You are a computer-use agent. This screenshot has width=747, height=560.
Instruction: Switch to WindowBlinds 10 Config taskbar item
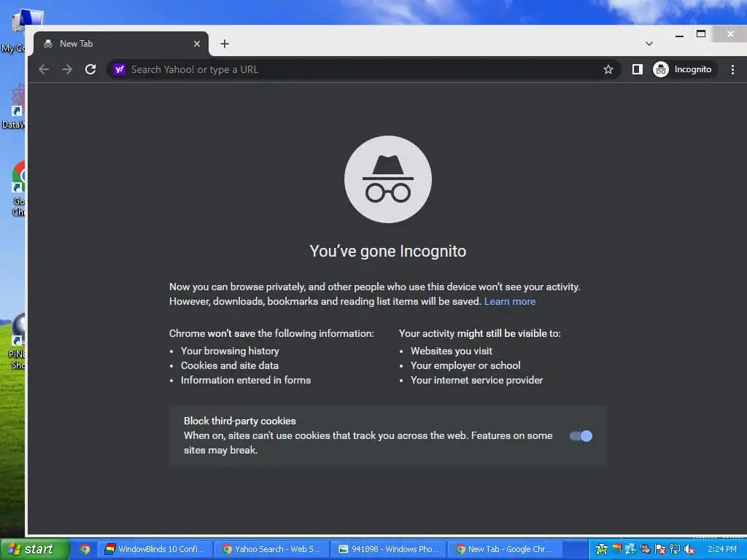pyautogui.click(x=155, y=549)
